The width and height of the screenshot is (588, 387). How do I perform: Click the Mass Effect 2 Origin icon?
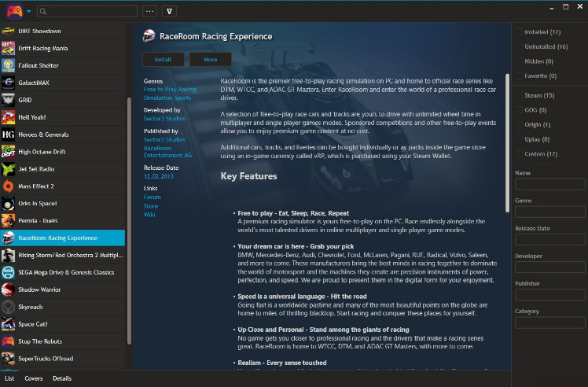point(8,186)
